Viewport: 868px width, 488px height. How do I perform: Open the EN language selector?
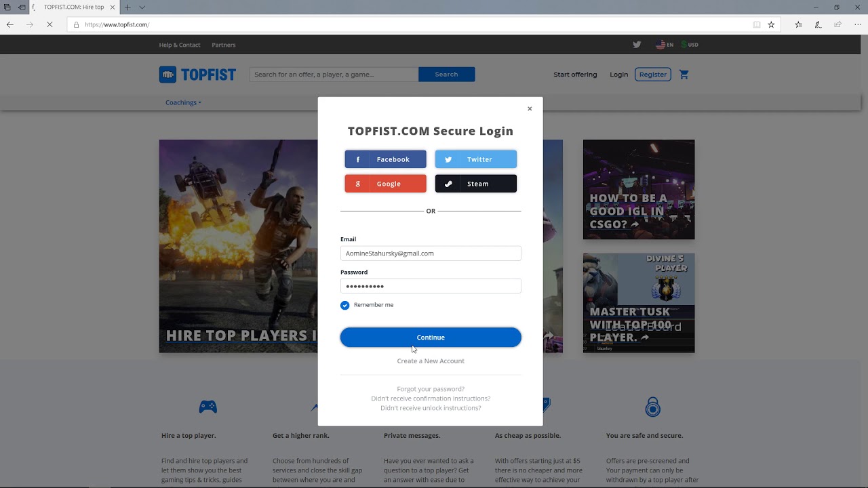[x=665, y=45]
